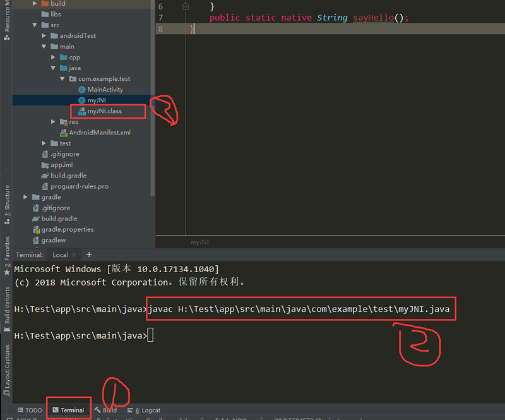Click the MainActivity class icon

coord(82,90)
